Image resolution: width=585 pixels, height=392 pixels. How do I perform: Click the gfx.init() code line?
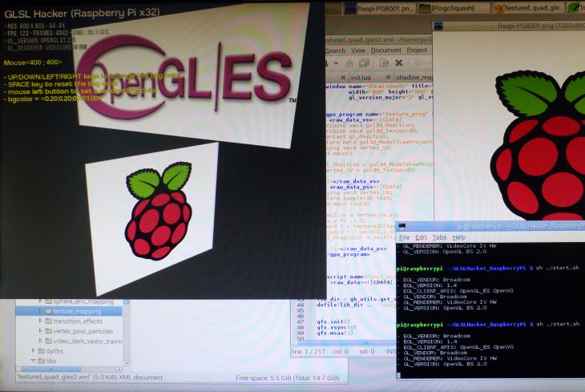(333, 321)
